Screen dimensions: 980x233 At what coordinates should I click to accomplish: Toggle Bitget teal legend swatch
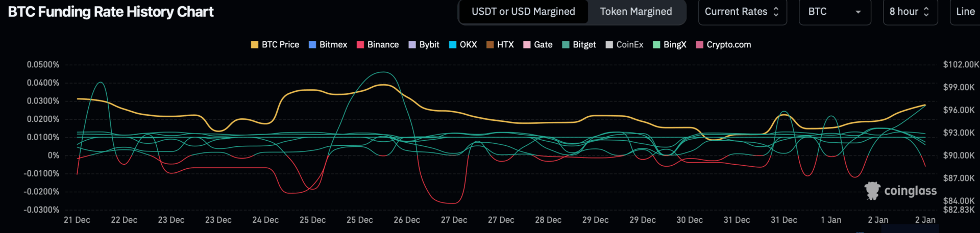pos(566,45)
